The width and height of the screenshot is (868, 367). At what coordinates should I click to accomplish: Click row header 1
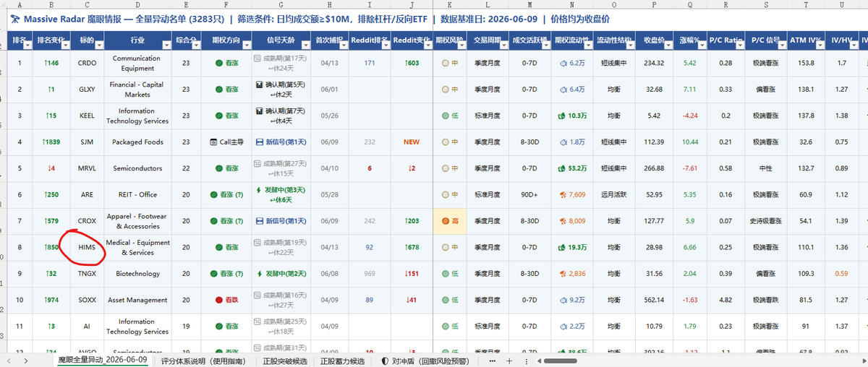click(x=3, y=20)
